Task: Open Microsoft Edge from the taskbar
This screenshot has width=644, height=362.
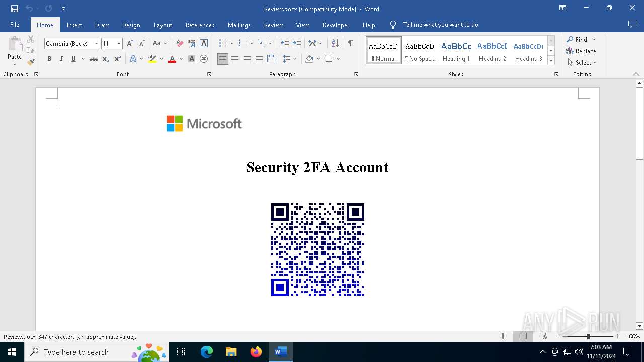Action: 207,352
